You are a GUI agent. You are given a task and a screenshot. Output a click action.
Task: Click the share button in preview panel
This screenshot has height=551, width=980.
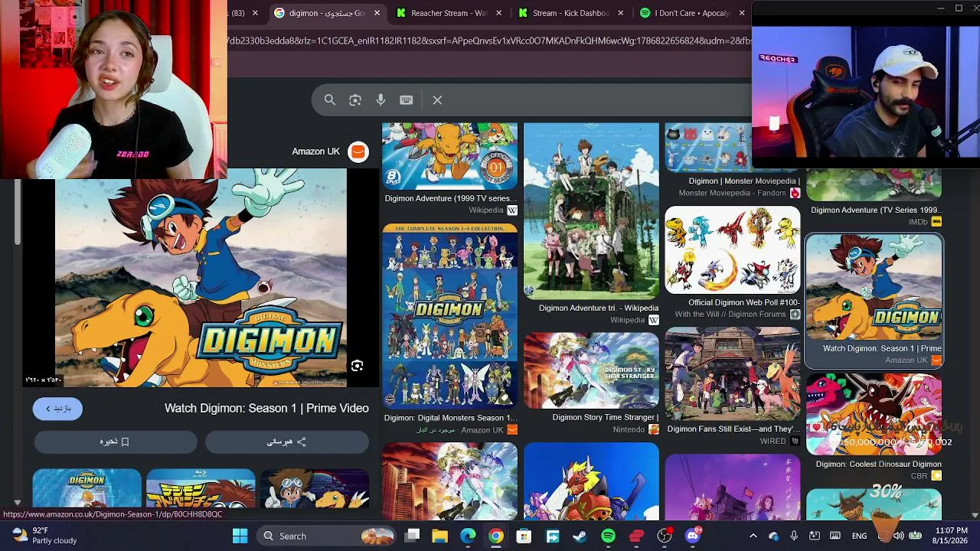pos(286,442)
